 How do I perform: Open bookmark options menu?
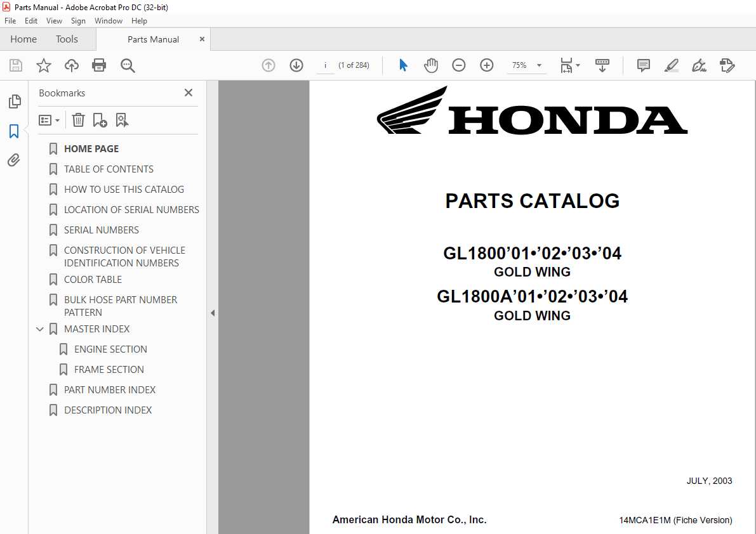coord(49,120)
